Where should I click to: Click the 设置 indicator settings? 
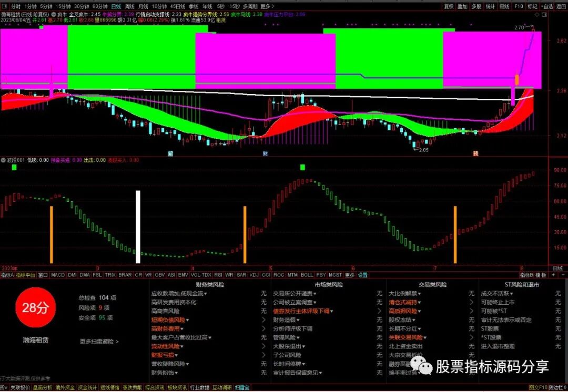click(362, 275)
